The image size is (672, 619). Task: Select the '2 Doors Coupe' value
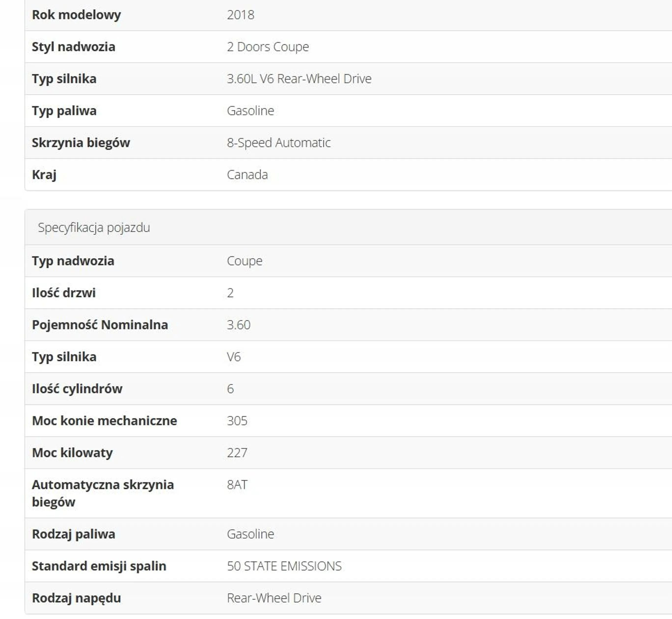268,47
